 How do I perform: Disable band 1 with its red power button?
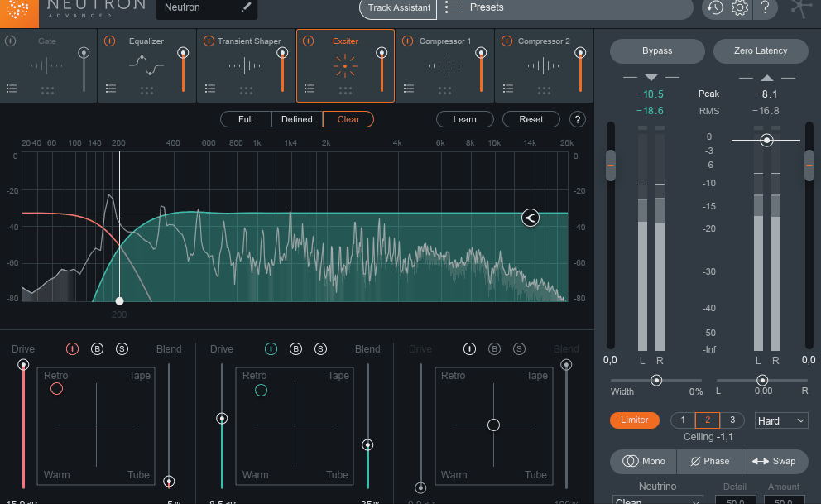click(x=72, y=349)
